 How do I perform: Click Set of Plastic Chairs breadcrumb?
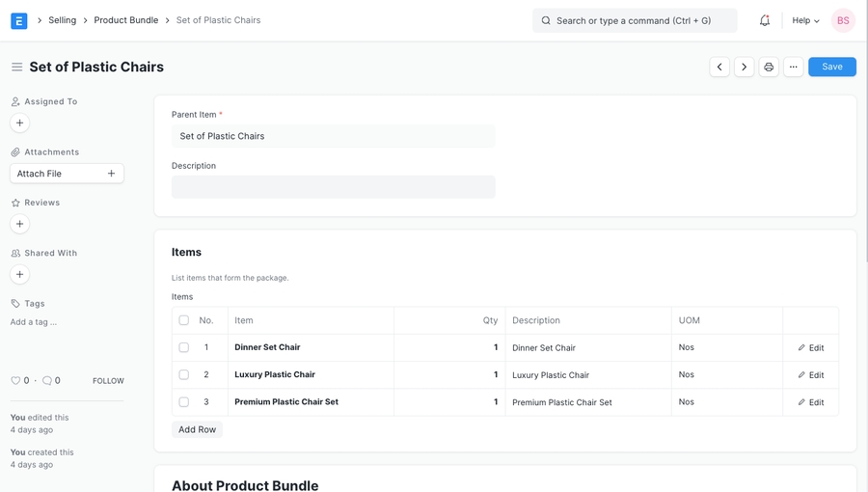pyautogui.click(x=218, y=20)
